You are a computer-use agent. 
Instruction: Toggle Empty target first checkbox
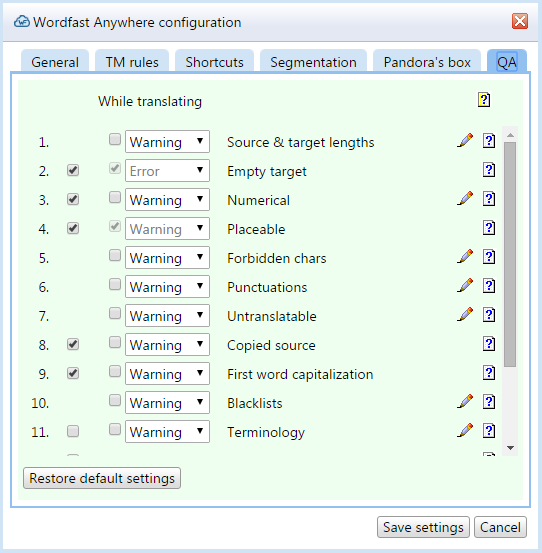[73, 170]
